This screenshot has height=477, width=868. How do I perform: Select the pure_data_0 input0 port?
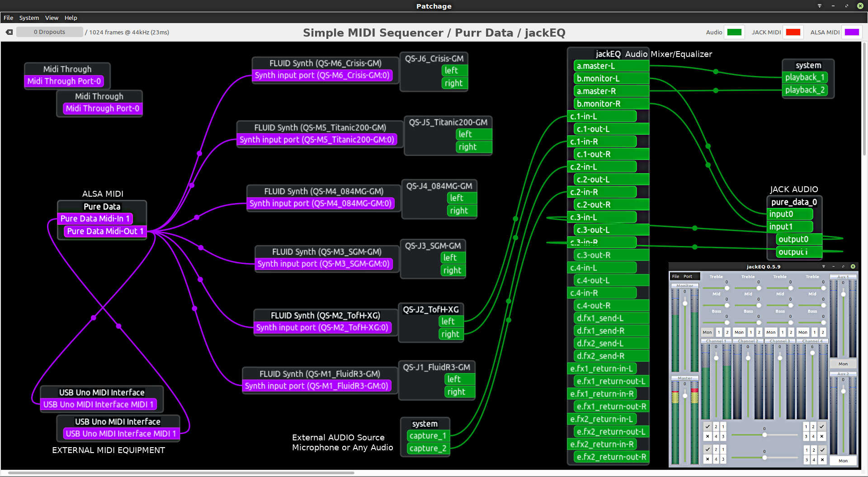point(790,214)
